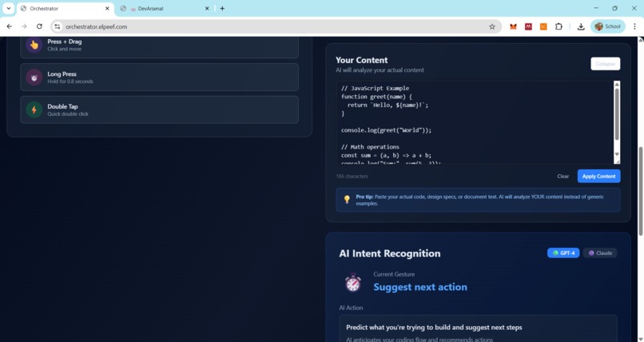Close the DevArsenal tab
644x342 pixels.
207,8
